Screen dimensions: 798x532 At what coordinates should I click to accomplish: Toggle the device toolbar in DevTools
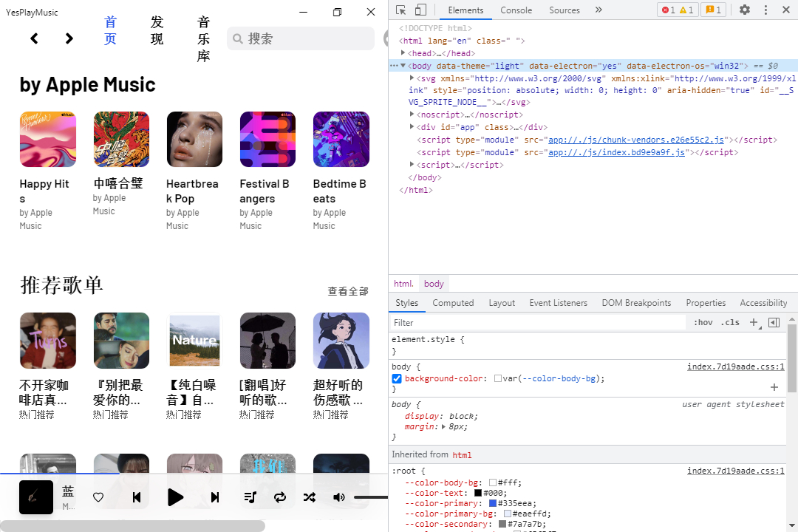[420, 10]
